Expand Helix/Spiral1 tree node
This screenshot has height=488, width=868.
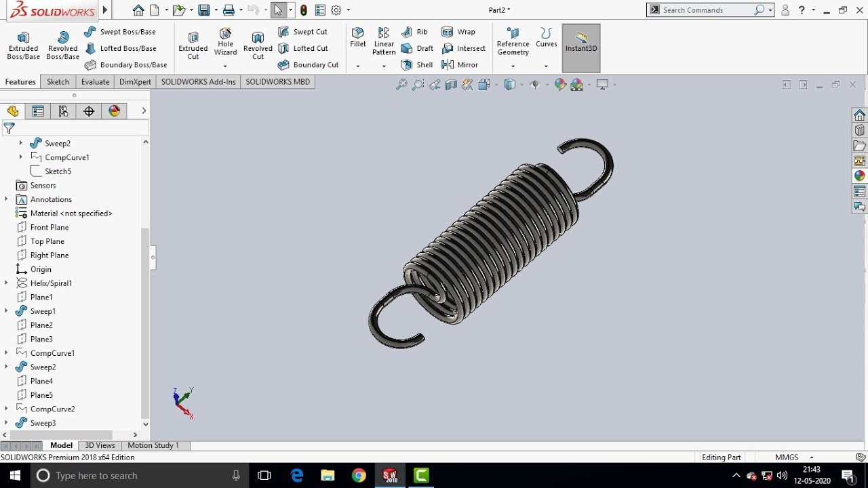7,283
